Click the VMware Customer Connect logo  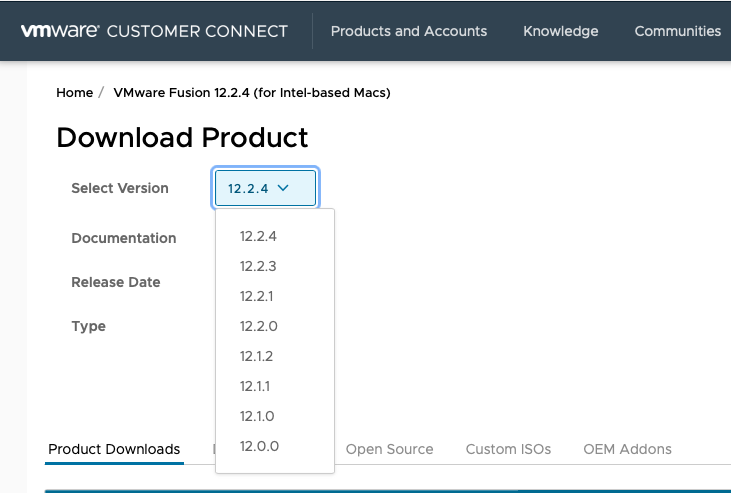pyautogui.click(x=156, y=31)
